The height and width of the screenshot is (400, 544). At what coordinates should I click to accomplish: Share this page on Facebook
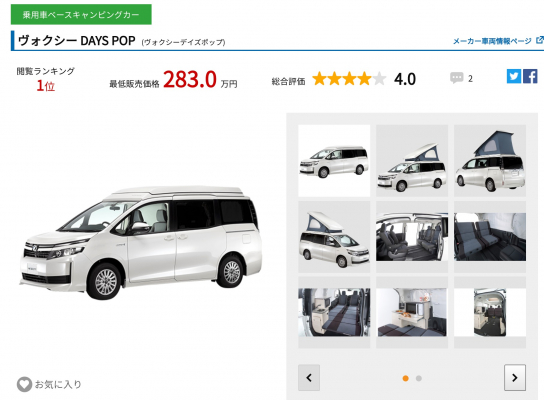530,76
